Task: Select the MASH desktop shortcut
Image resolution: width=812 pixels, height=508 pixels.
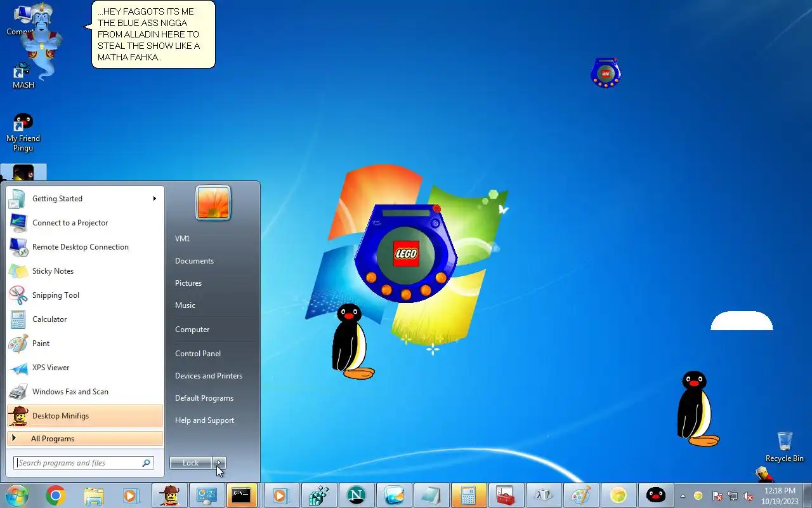Action: pyautogui.click(x=23, y=76)
